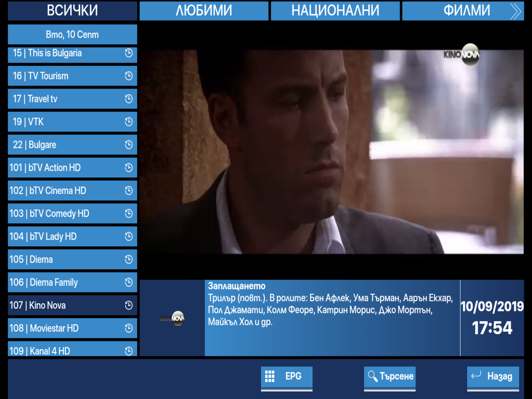Select the ВСИЧКИ channels tab
Image resolution: width=532 pixels, height=399 pixels.
click(72, 11)
